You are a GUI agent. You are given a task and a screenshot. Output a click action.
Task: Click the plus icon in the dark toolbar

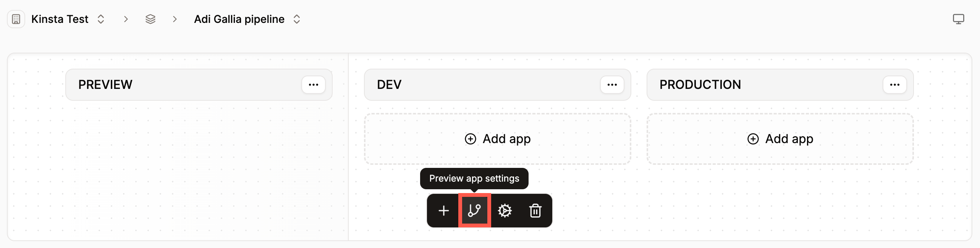(443, 210)
